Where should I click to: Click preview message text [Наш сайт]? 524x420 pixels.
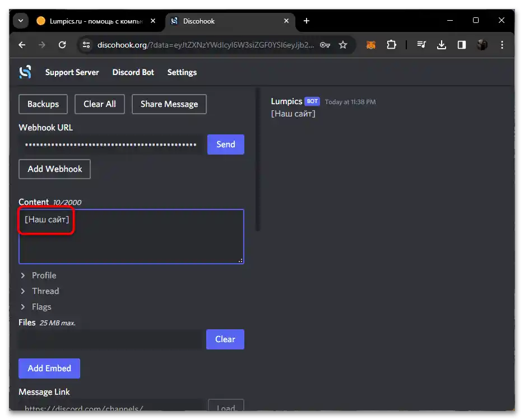[x=293, y=114]
